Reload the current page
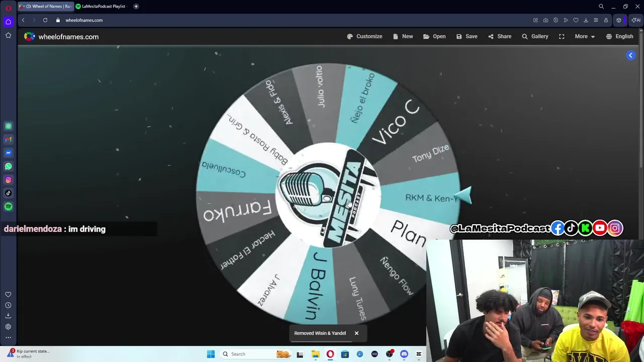Viewport: 644px width, 362px height. tap(45, 20)
